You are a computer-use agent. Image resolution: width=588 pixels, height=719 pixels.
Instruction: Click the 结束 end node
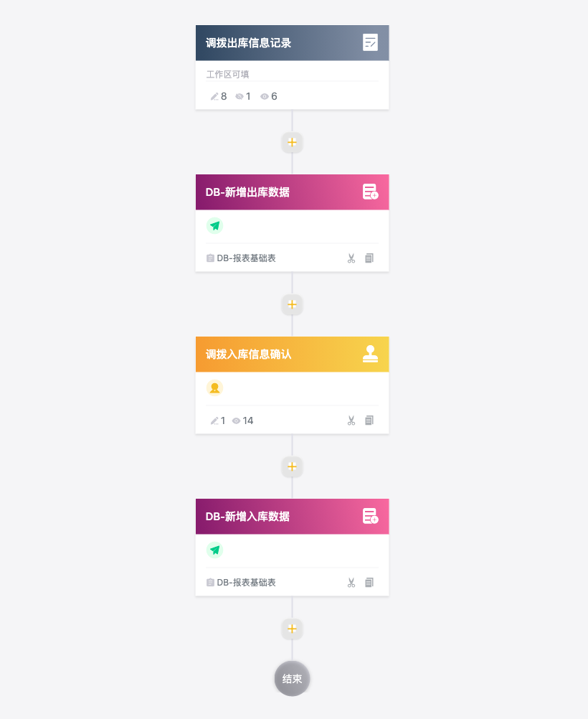(292, 679)
